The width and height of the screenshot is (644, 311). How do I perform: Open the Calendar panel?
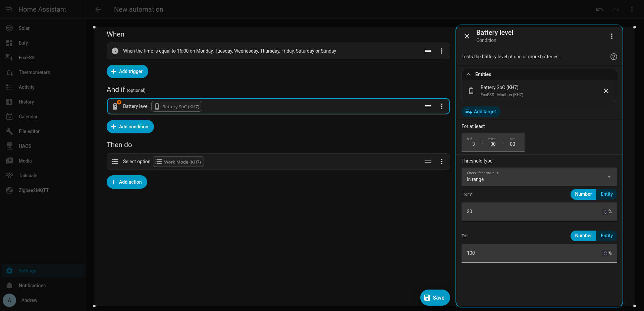click(x=43, y=117)
